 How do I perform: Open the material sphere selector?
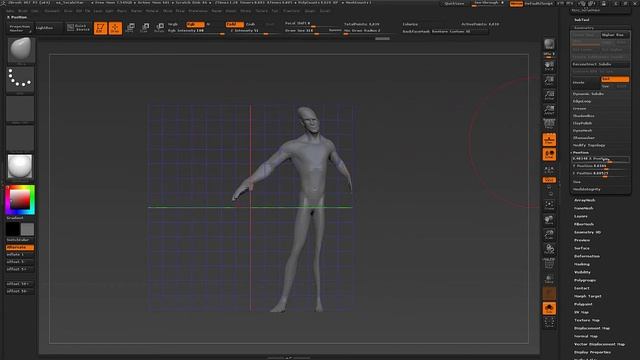click(20, 167)
